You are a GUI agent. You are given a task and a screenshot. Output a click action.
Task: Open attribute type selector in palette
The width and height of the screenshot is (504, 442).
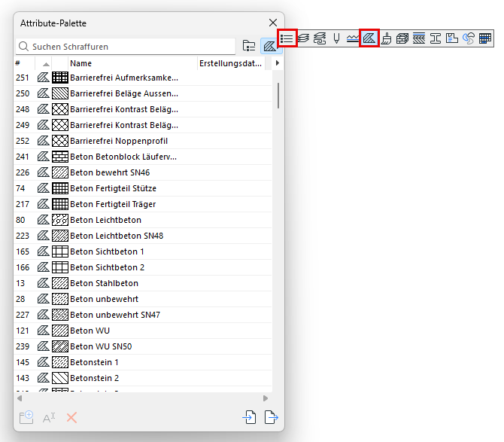(270, 46)
